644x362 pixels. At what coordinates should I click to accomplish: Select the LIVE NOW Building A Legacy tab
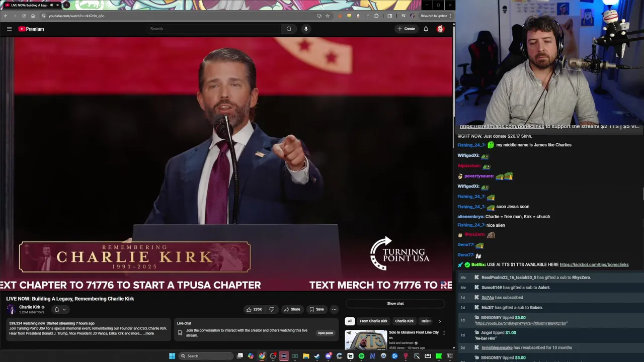31,5
